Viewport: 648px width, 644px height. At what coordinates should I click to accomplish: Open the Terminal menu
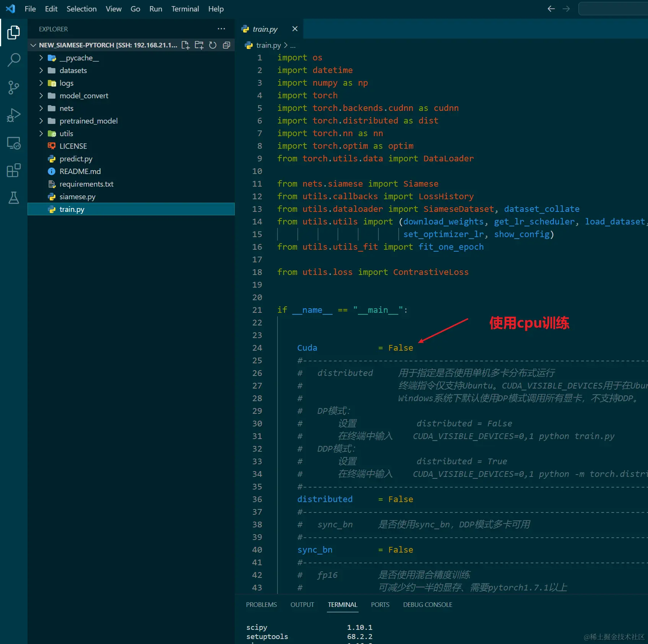click(x=185, y=9)
